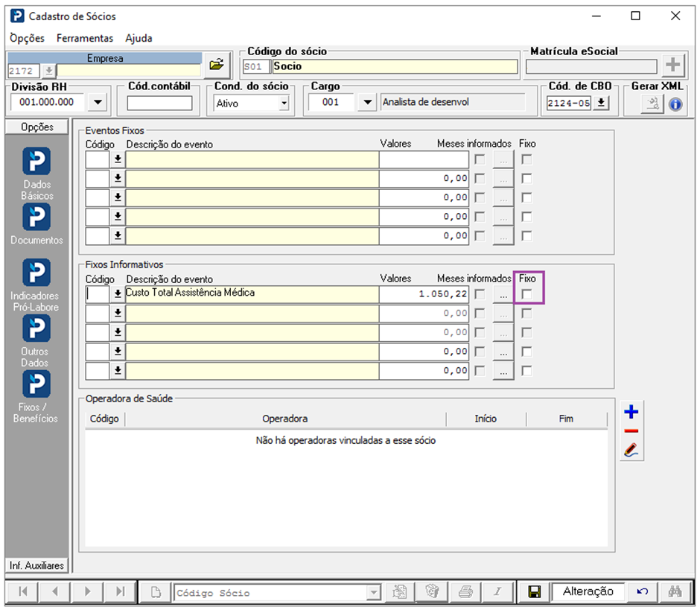Open code lookup in first Eventos Fixos row

[x=118, y=159]
